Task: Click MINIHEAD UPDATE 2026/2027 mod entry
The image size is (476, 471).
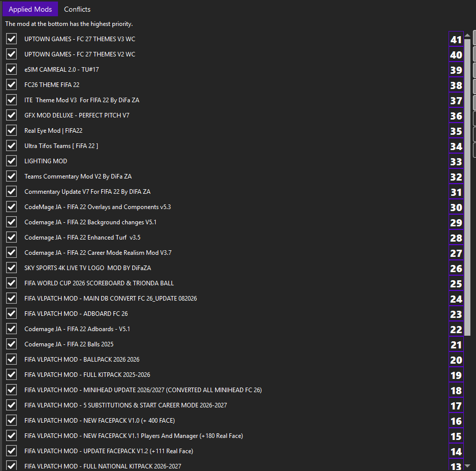Action: [143, 390]
